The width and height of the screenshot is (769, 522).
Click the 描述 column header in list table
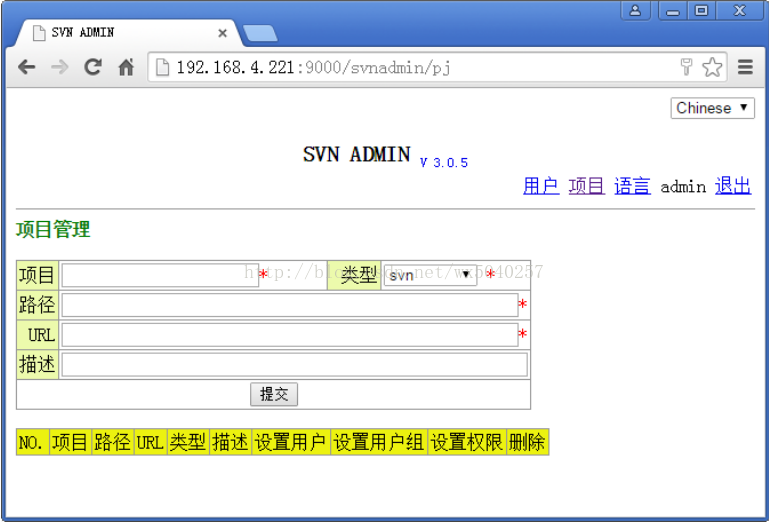(231, 442)
